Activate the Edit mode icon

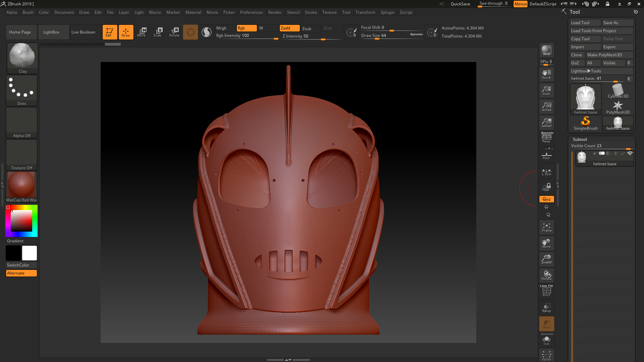[x=110, y=32]
